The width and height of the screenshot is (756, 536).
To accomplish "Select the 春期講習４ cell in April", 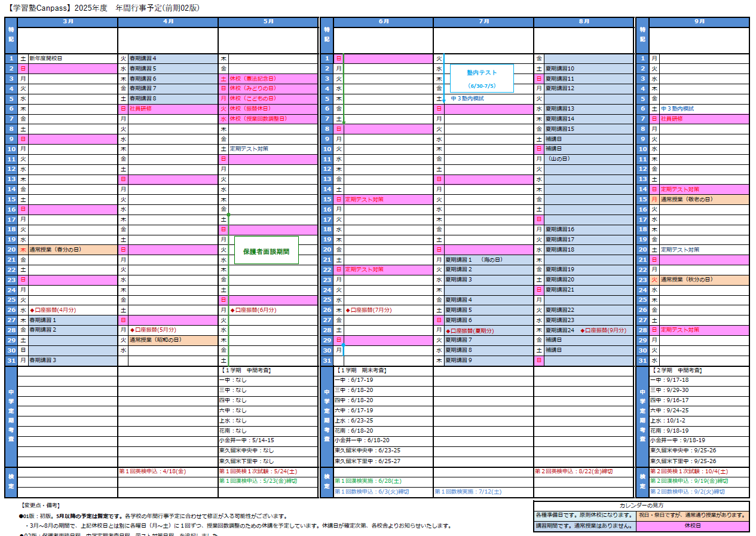I will (x=173, y=59).
